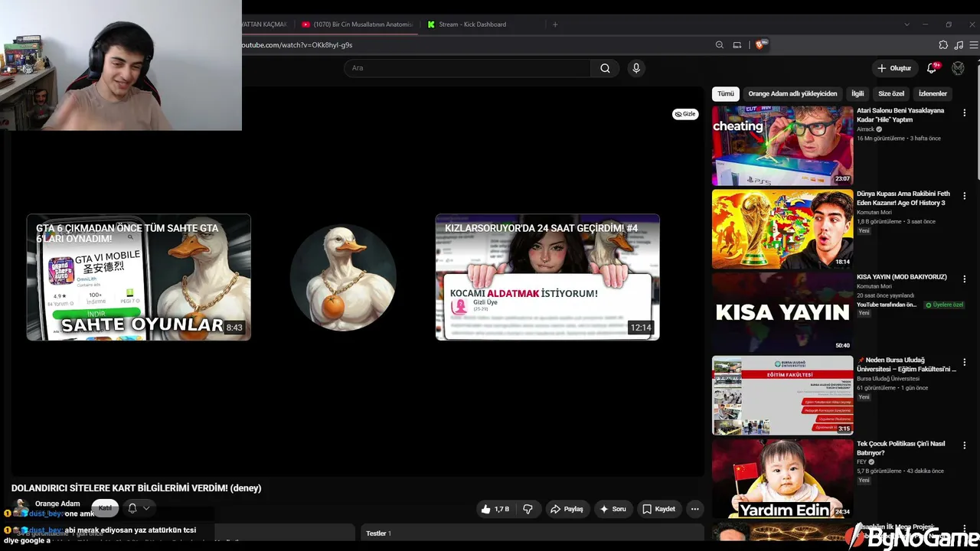The width and height of the screenshot is (980, 551).
Task: Select Orange Adam adlı yükleyiciden chip
Action: 792,93
